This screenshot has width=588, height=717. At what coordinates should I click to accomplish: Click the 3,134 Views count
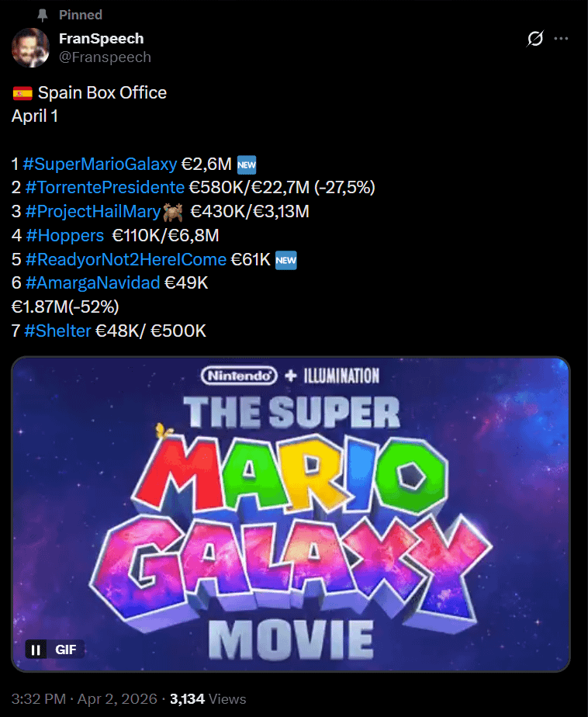208,698
